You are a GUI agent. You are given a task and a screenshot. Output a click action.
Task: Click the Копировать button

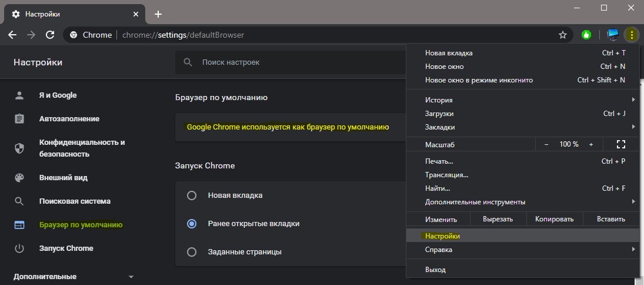click(x=555, y=219)
